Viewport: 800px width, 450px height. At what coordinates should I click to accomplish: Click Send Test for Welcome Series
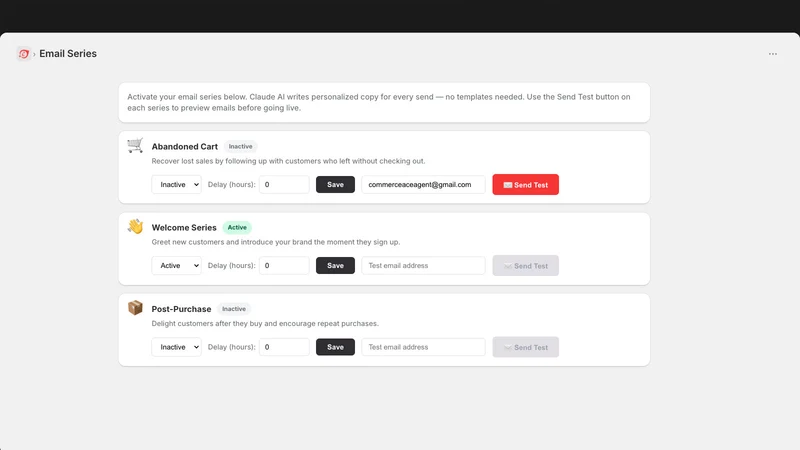(526, 266)
